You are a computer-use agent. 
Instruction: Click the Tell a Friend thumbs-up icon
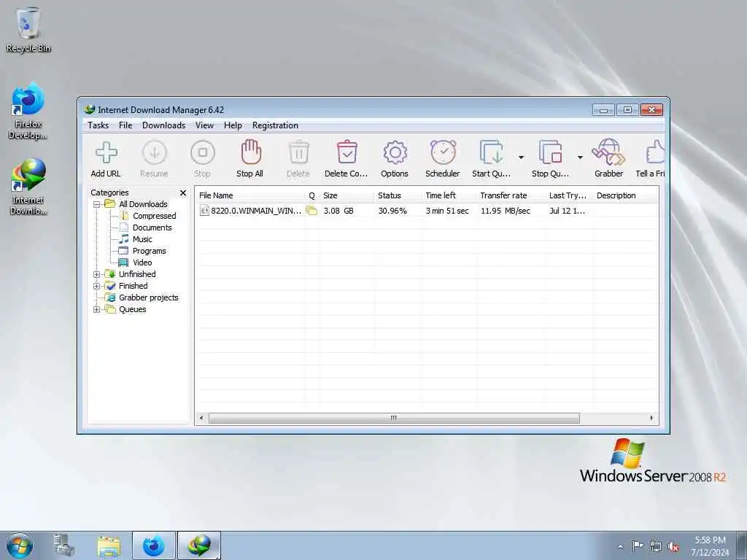coord(655,152)
